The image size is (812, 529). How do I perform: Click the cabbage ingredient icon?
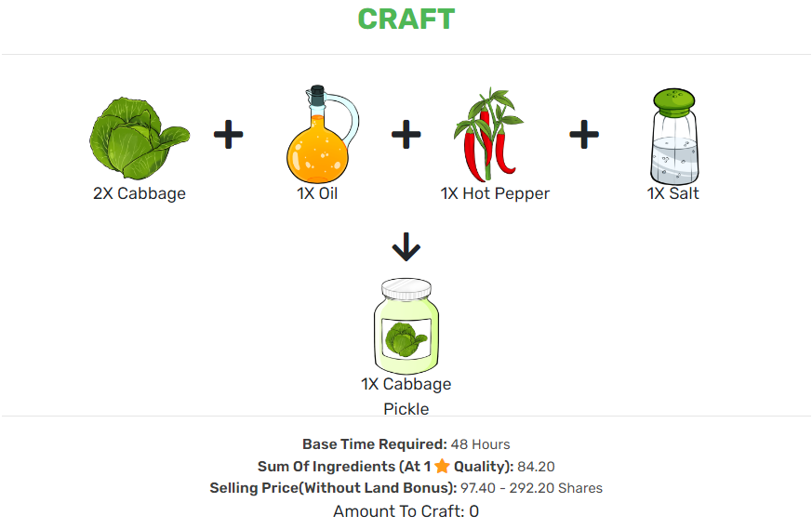coord(140,138)
